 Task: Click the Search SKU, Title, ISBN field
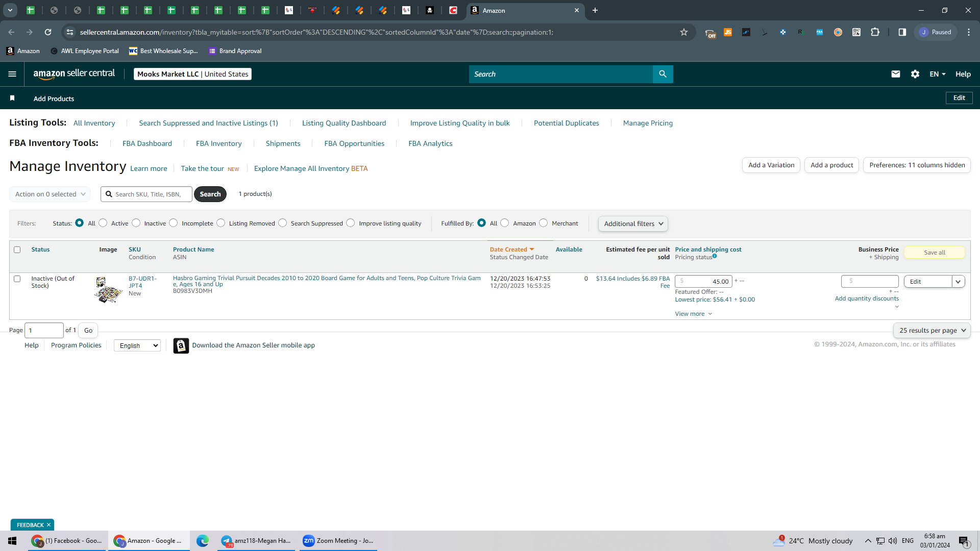(146, 194)
